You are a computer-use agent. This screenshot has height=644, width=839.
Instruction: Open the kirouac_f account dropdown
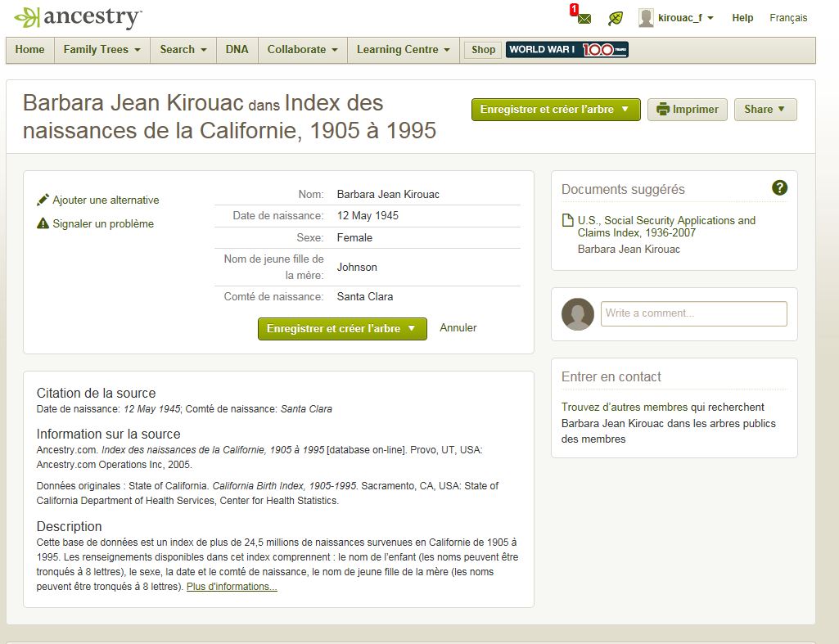coord(685,18)
